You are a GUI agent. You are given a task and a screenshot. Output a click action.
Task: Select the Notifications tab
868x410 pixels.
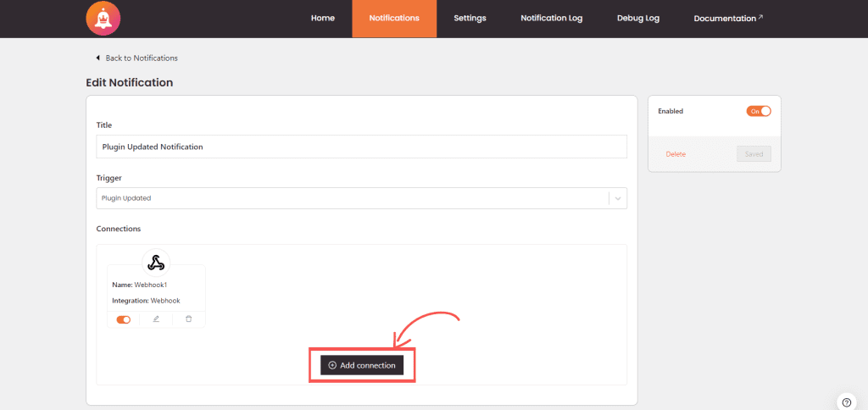tap(394, 19)
